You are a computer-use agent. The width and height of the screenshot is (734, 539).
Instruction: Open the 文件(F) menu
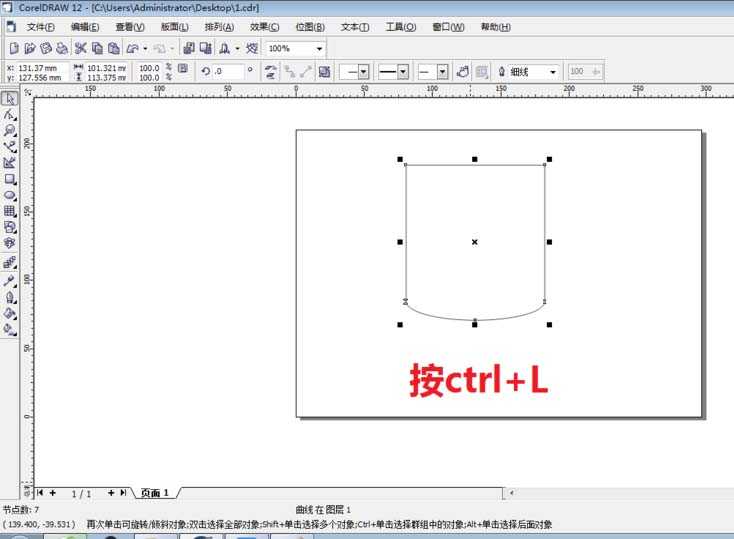[41, 27]
